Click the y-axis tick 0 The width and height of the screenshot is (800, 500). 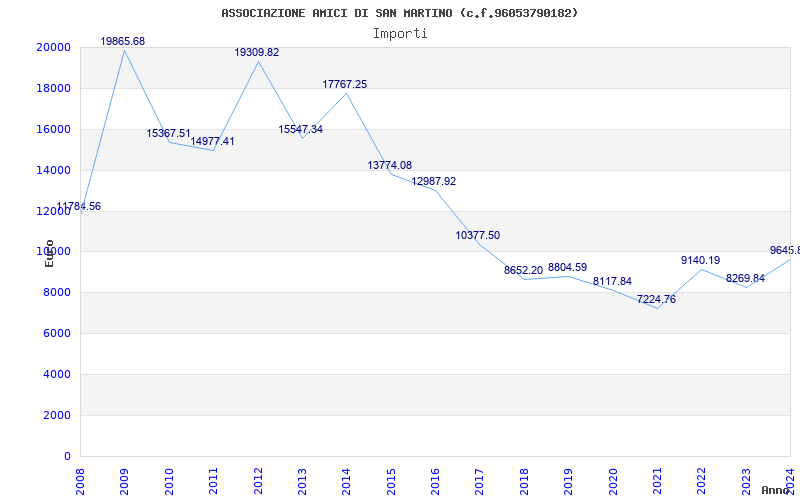(67, 456)
